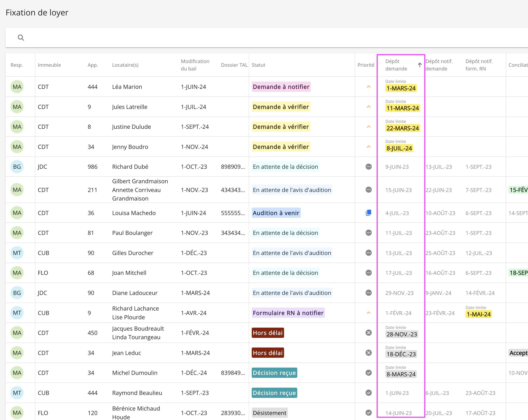Sort by Modification du bail header
This screenshot has height=420, width=528.
tap(195, 65)
